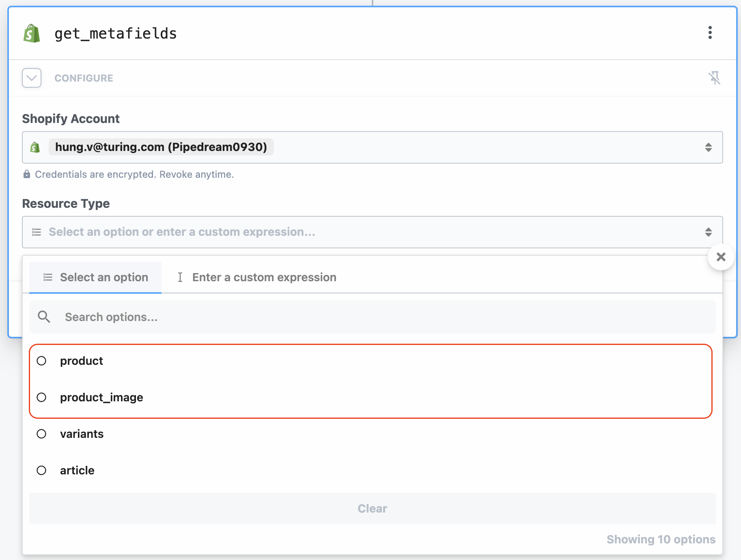Select the product_image radio button

coord(42,397)
